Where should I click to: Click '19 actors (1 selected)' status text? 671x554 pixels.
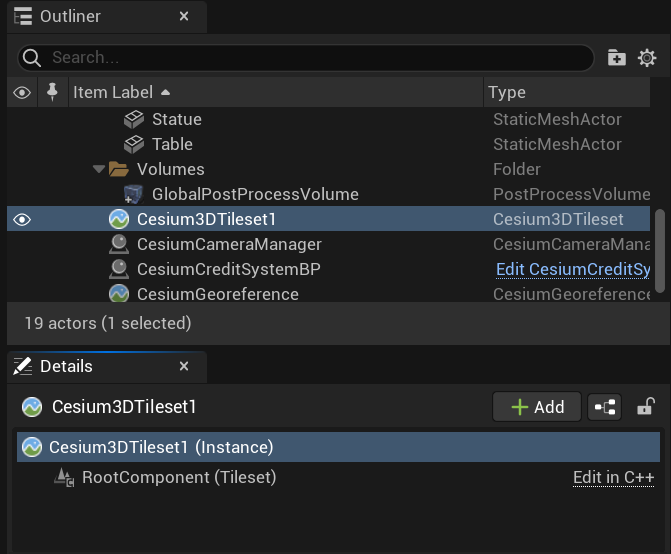click(108, 323)
